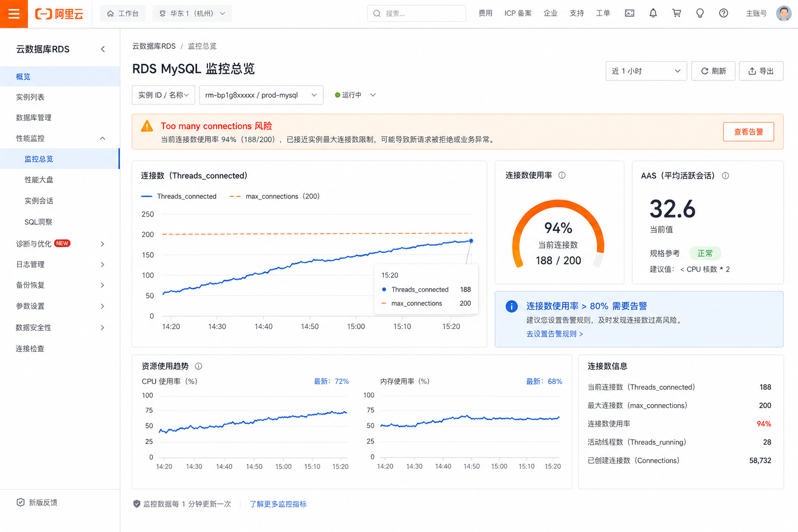Expand the 诊断与优化 menu group
This screenshot has height=532, width=798.
102,244
